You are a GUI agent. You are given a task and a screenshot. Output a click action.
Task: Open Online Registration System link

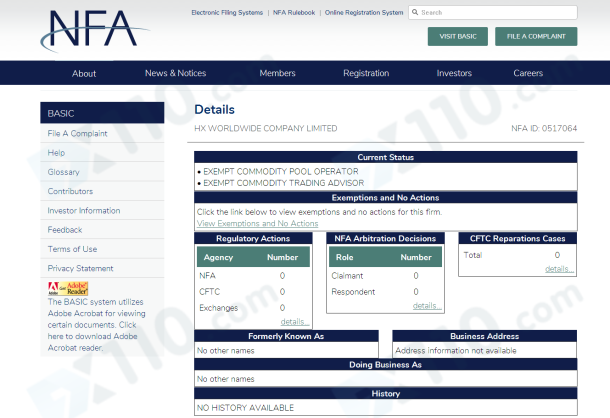[364, 12]
